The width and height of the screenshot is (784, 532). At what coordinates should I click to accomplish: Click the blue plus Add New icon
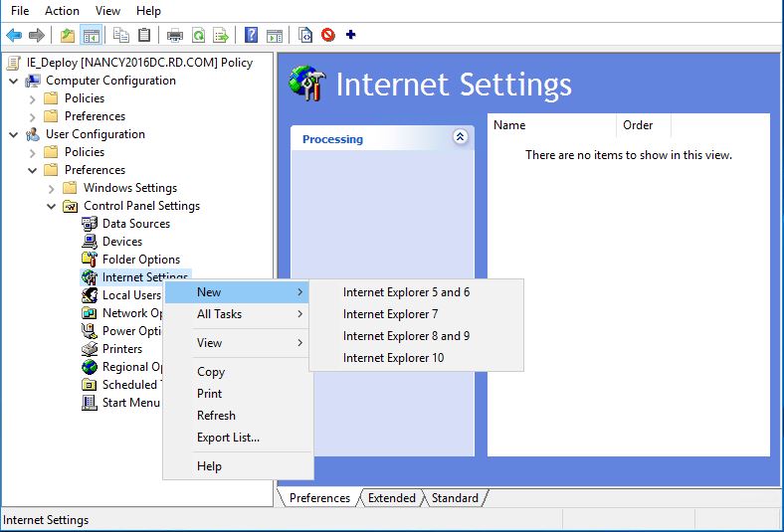pyautogui.click(x=350, y=36)
